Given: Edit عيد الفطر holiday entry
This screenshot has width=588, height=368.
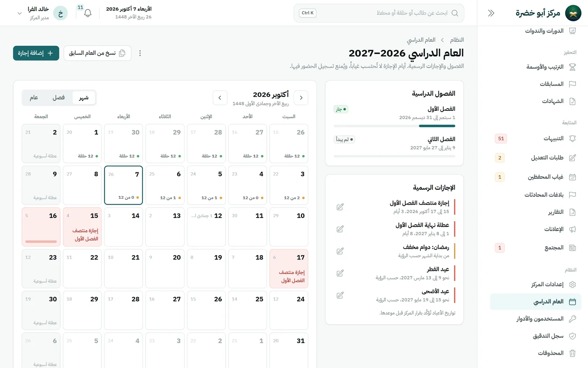Looking at the screenshot, I should 340,273.
